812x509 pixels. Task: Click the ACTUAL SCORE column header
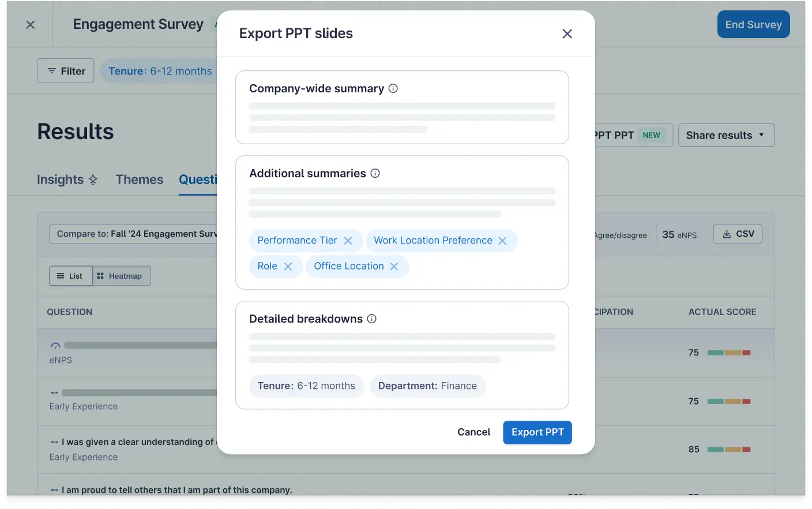(x=722, y=312)
